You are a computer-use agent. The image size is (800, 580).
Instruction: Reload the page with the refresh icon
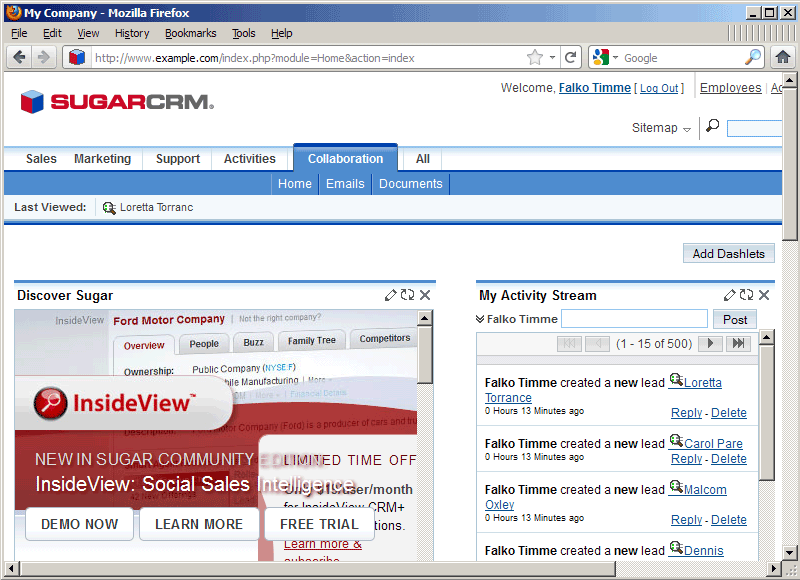570,57
